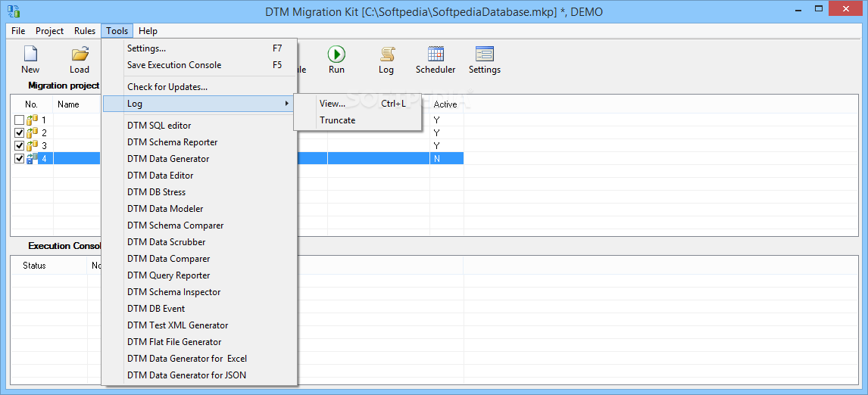Uncheck the checkbox for rule 2
This screenshot has width=868, height=395.
coord(20,132)
